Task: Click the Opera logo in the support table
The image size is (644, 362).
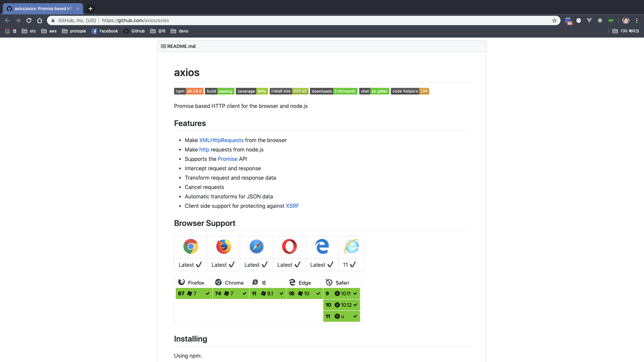Action: tap(289, 246)
